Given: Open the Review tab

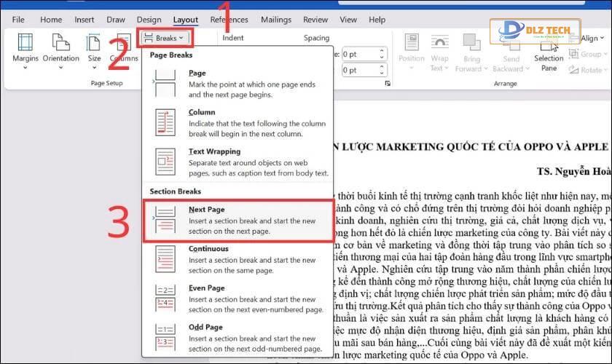Looking at the screenshot, I should [315, 20].
